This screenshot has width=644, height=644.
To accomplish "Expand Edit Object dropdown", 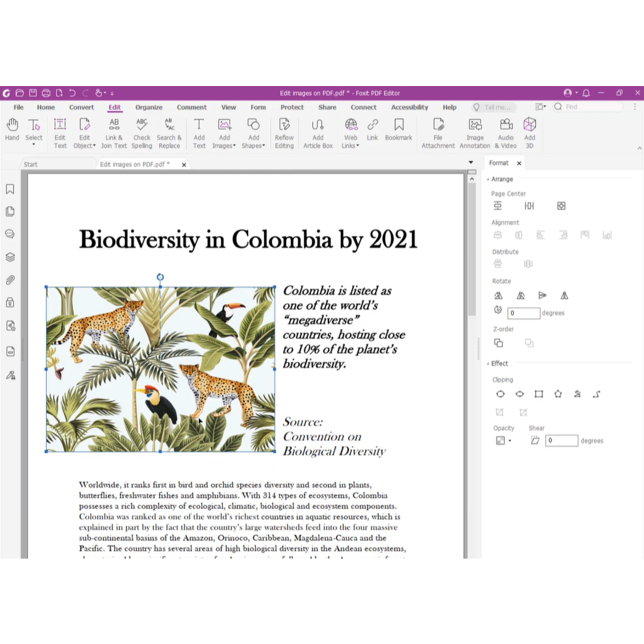I will click(95, 146).
